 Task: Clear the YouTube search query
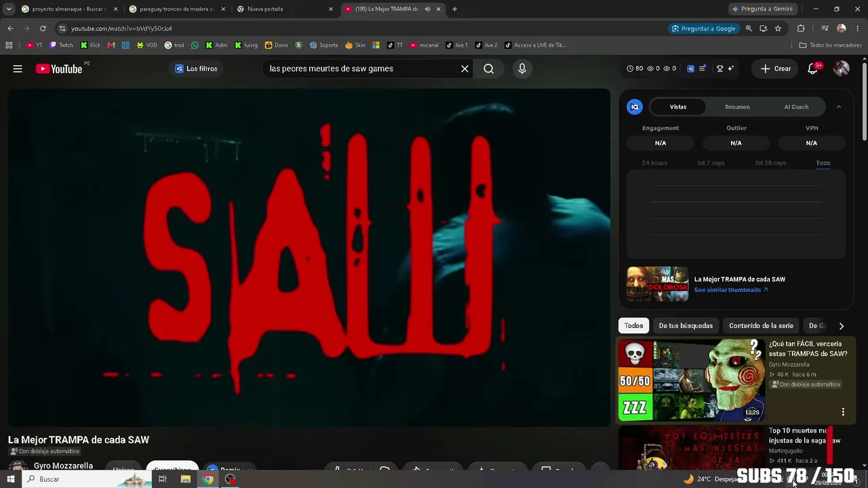pyautogui.click(x=465, y=68)
